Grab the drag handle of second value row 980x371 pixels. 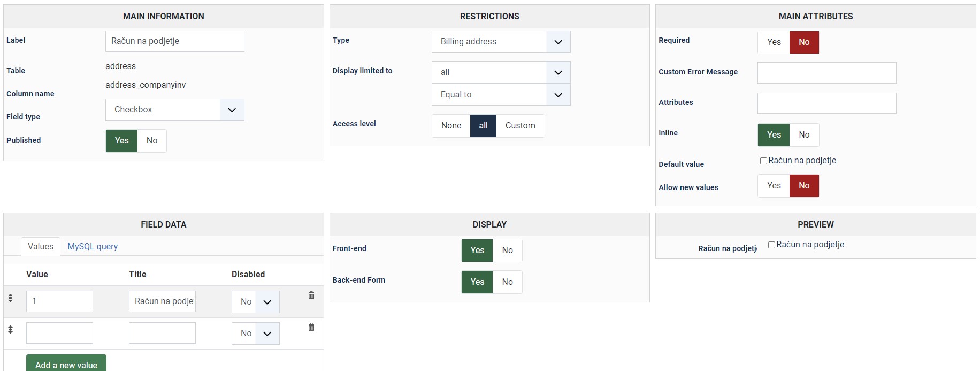[10, 329]
